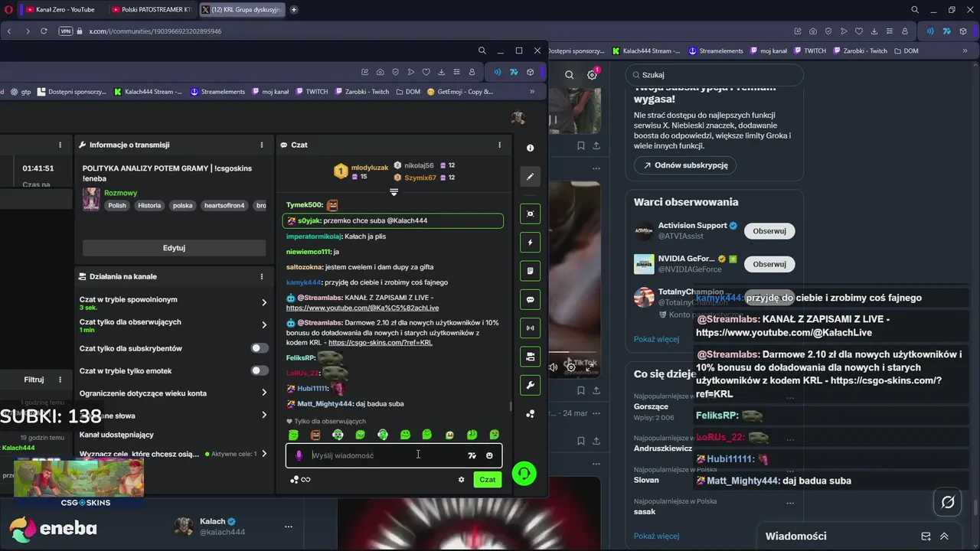The height and width of the screenshot is (551, 980).
Task: Click the channel points bits icon below chat input
Action: pyautogui.click(x=294, y=480)
